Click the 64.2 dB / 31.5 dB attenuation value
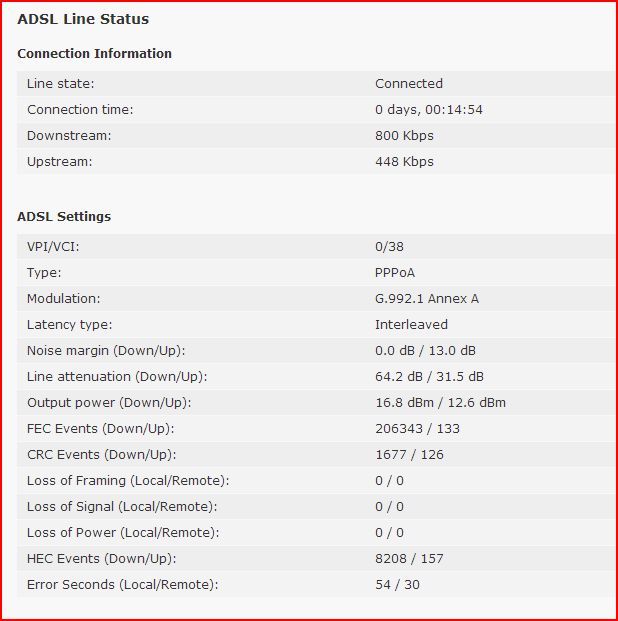Viewport: 618px width, 621px height. click(x=429, y=377)
